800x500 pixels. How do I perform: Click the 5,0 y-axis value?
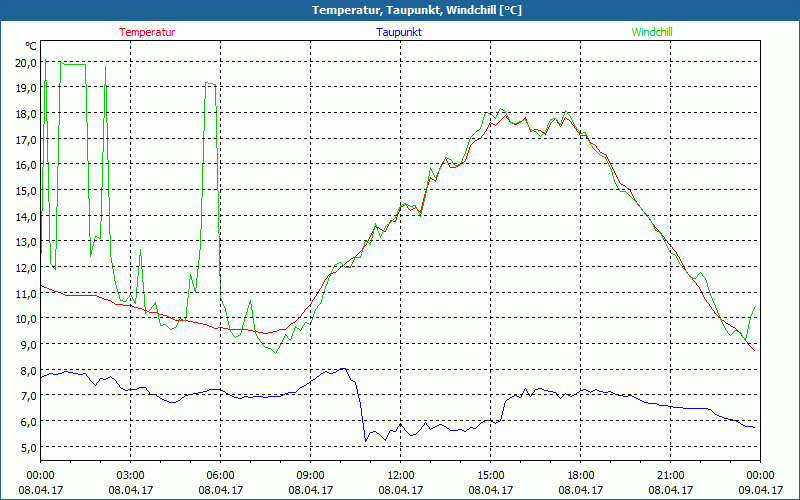[x=29, y=447]
